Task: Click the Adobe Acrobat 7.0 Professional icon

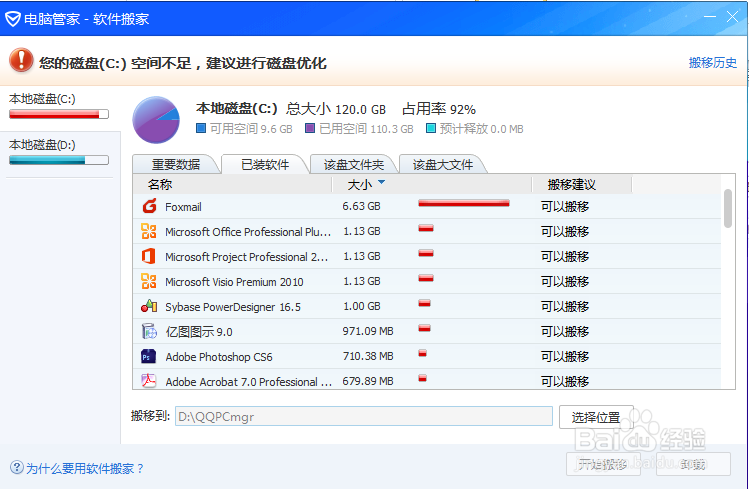Action: click(149, 381)
